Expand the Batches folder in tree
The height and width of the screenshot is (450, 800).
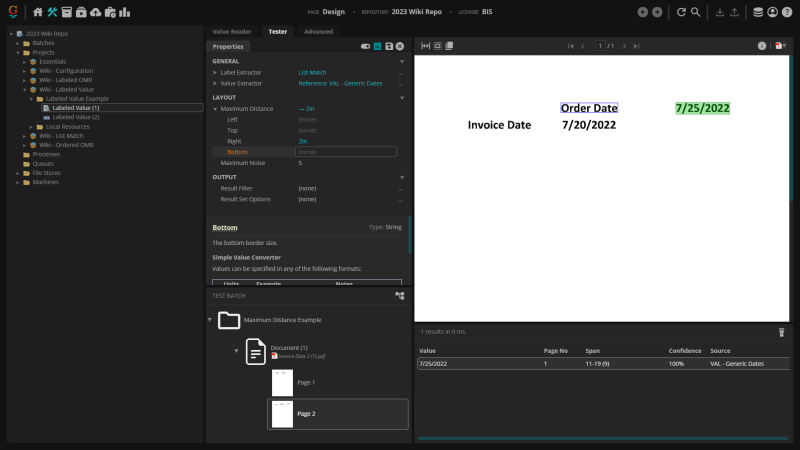(x=20, y=43)
